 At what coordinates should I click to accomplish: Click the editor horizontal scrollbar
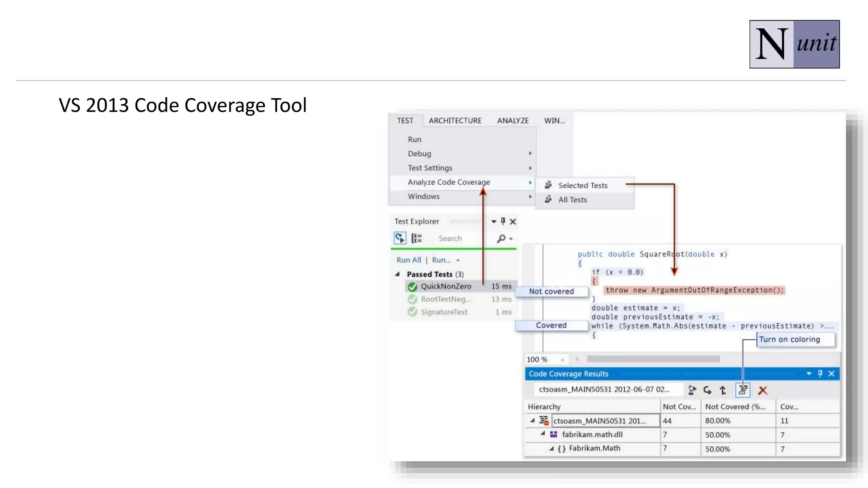[653, 359]
